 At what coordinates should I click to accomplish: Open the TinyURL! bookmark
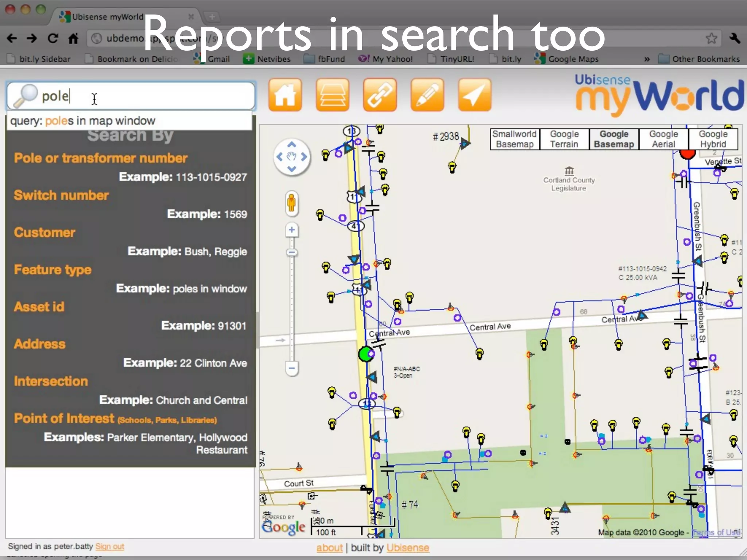coord(452,59)
